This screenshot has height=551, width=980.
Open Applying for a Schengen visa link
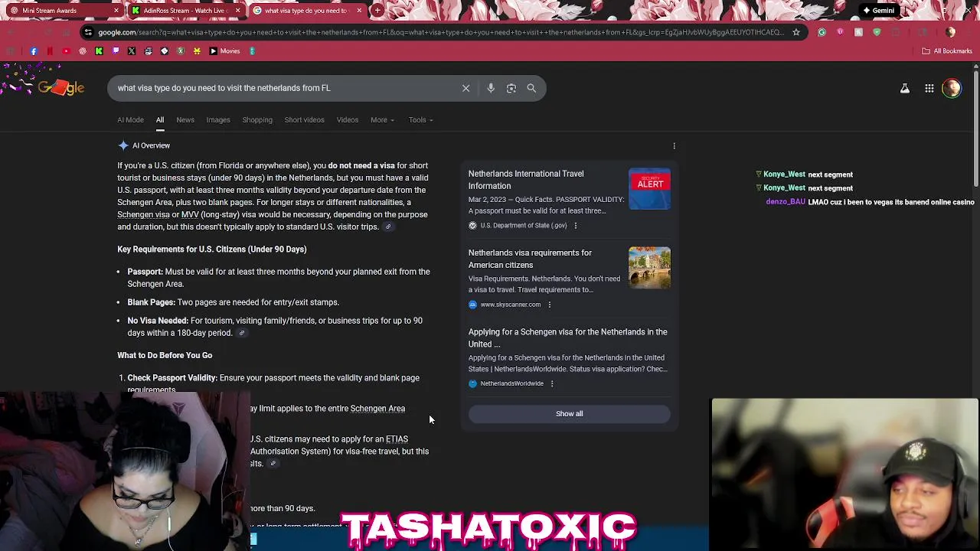click(567, 338)
